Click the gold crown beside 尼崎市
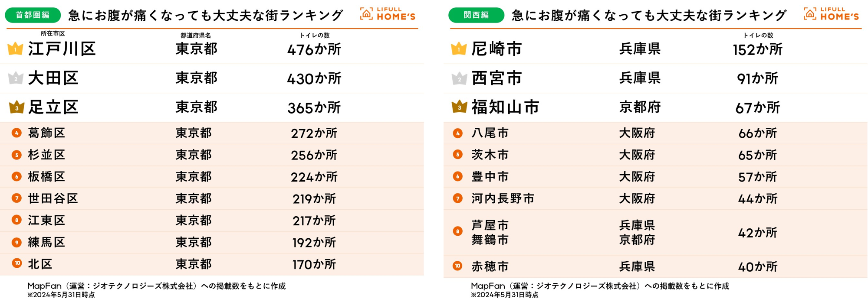 click(x=459, y=49)
